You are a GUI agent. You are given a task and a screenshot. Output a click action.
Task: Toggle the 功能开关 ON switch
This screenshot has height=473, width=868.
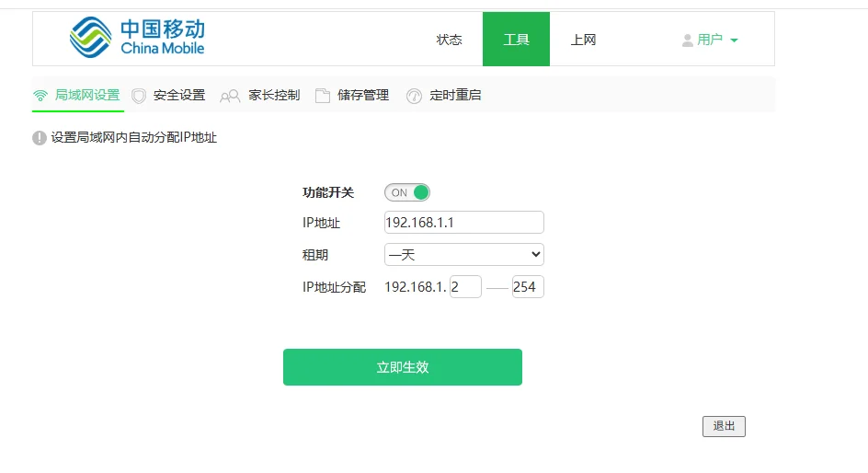coord(407,192)
